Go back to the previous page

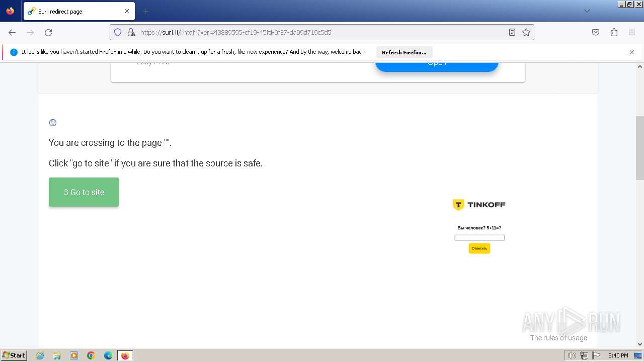click(12, 32)
